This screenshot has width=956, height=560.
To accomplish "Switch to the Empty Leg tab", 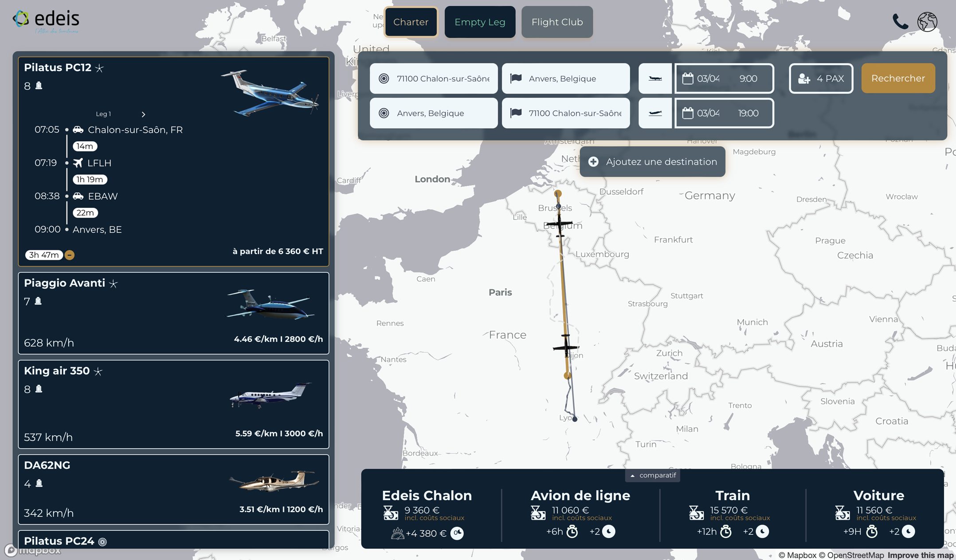I will [480, 22].
